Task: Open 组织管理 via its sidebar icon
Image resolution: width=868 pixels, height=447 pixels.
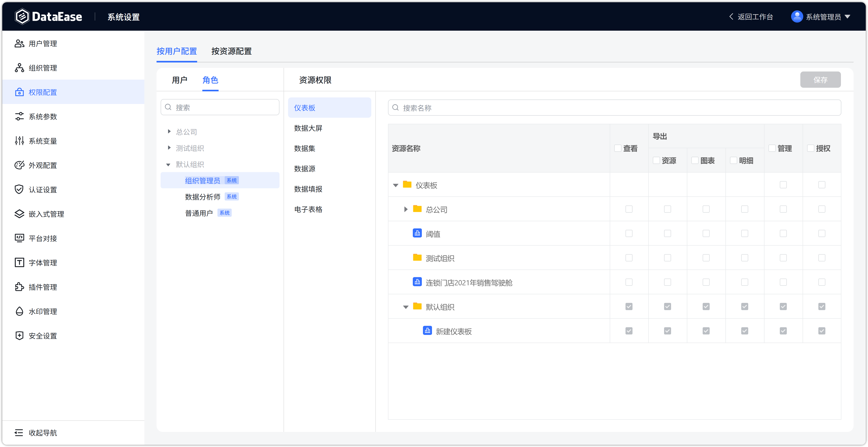Action: point(20,68)
